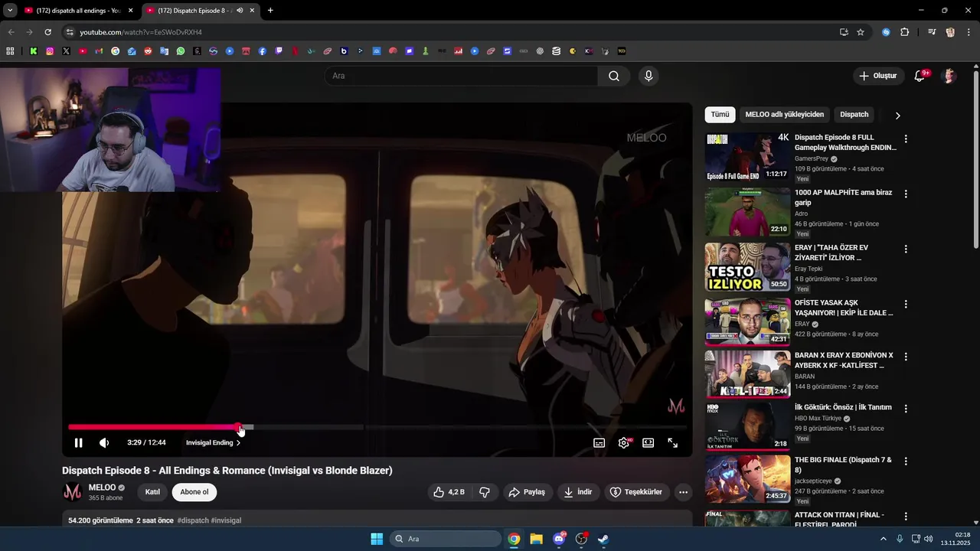Click the #dispatch hashtag link

point(193,520)
